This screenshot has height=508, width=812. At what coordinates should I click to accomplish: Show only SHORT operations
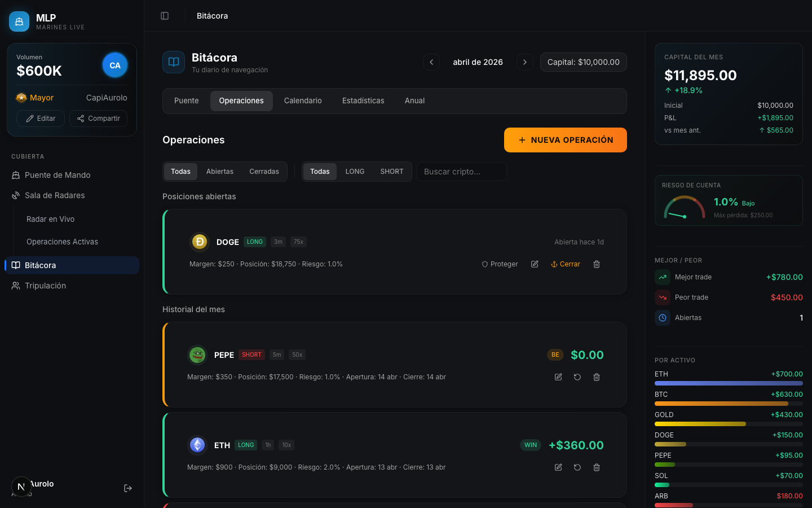(x=392, y=172)
